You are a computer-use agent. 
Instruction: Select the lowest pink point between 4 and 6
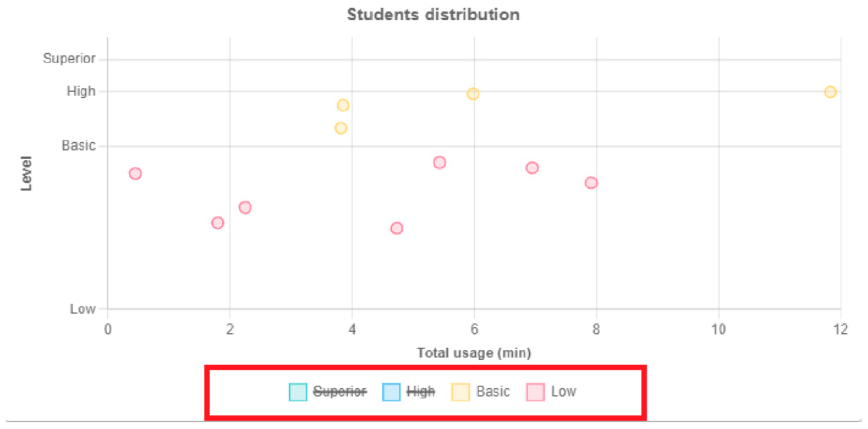pyautogui.click(x=397, y=228)
